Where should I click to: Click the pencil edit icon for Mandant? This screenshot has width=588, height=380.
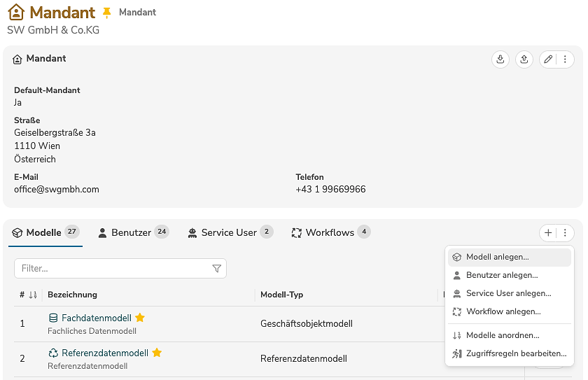(x=548, y=59)
